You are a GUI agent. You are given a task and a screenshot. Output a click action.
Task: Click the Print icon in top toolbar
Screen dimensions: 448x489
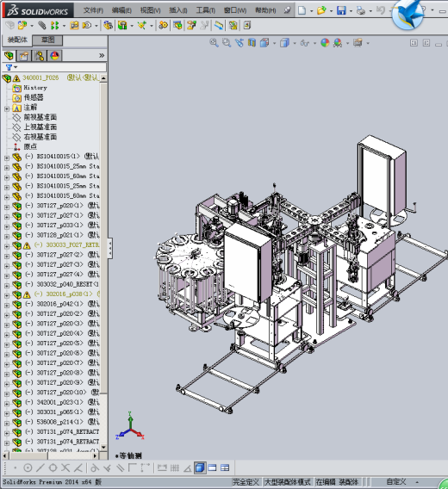point(361,10)
